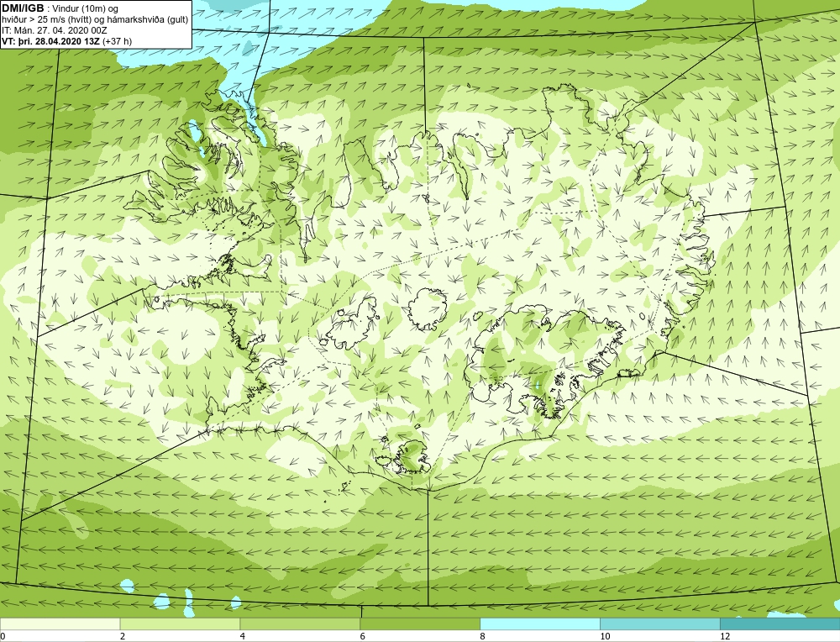Click the 'VT: þri. 28.04.2020 13Z' line
Screen dimensions: 840x642
[x=50, y=40]
